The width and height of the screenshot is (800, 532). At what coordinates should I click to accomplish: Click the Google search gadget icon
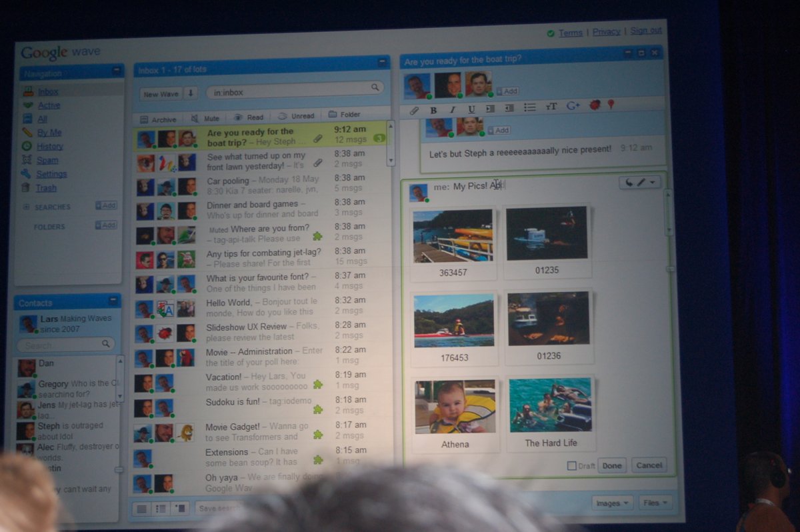pos(573,106)
